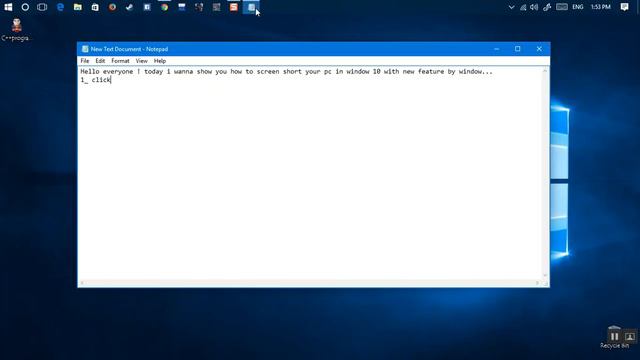This screenshot has width=640, height=360.
Task: Open the Format menu in Notepad
Action: pos(120,61)
